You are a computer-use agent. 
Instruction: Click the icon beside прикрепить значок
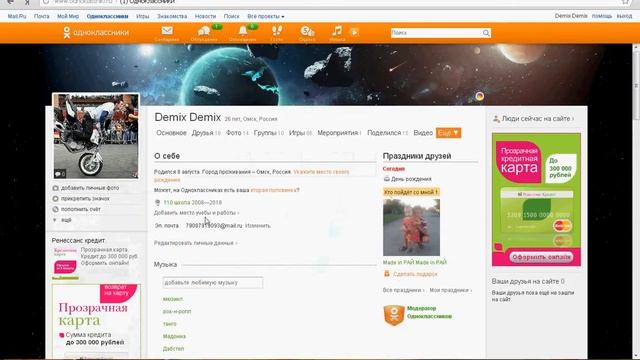coord(56,199)
